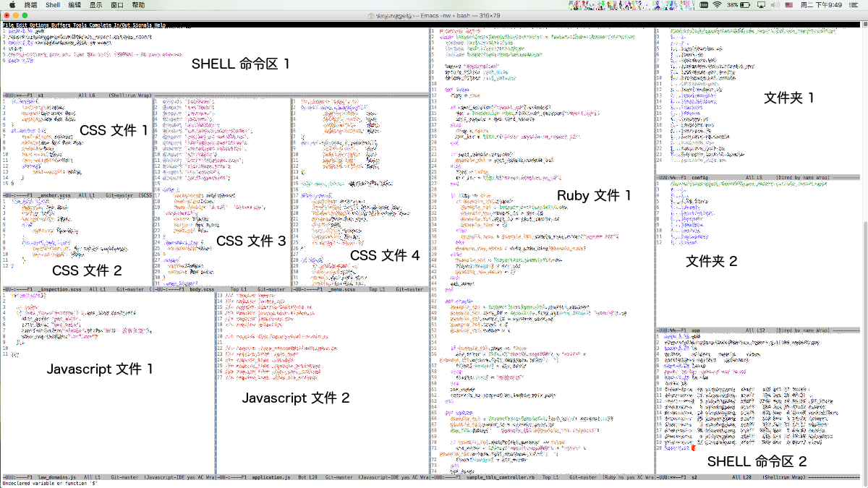The width and height of the screenshot is (868, 488).
Task: Click the s2 shell buffer name
Action: [694, 477]
